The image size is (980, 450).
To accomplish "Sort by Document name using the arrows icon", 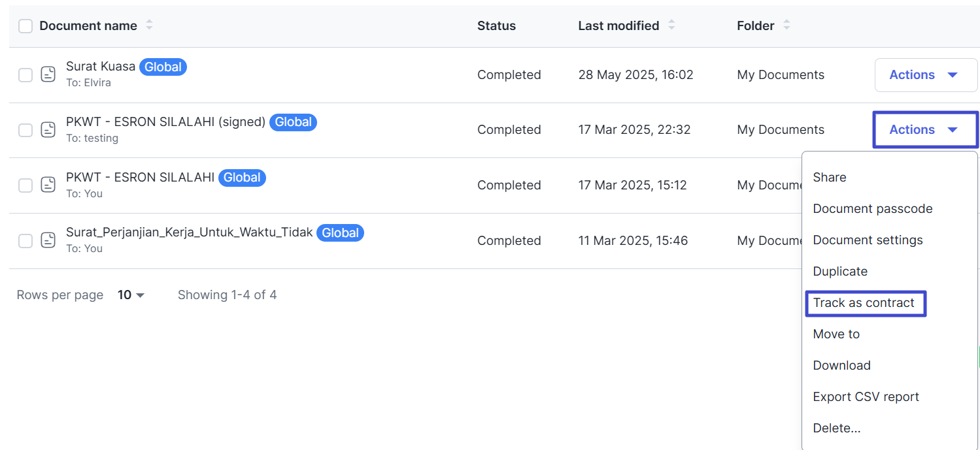I will click(x=149, y=25).
